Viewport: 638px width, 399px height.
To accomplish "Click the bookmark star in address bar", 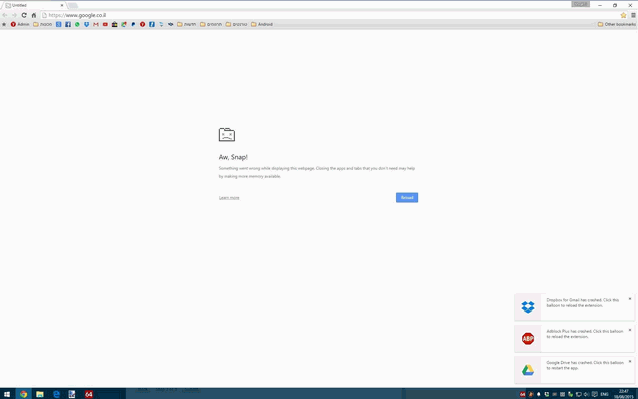I will click(x=623, y=15).
